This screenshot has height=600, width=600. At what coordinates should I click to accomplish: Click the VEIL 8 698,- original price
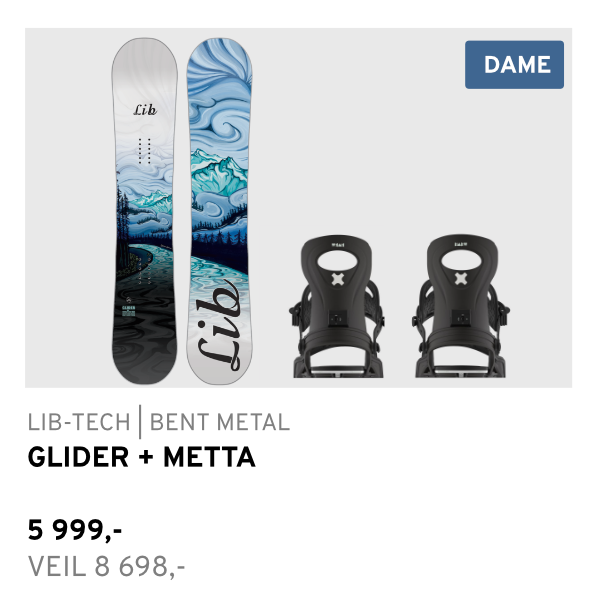(107, 567)
